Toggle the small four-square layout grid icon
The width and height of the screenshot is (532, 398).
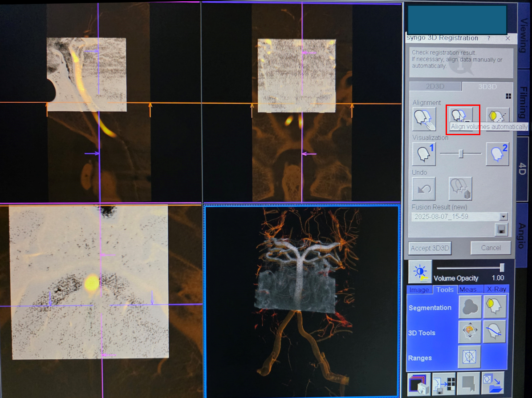click(508, 96)
